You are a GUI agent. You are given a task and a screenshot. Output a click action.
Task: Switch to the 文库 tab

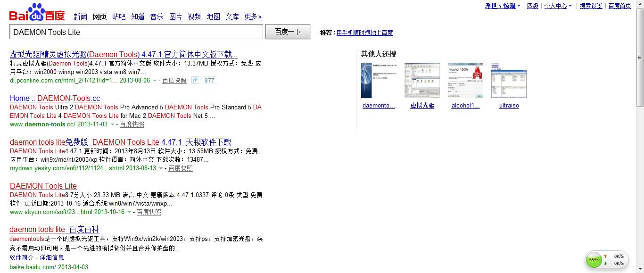tap(232, 17)
